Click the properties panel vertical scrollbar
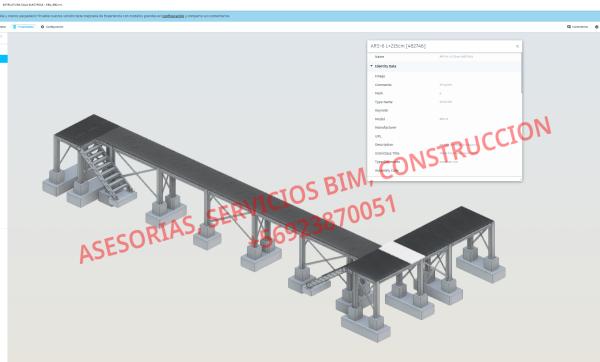Viewport: 600px width, 362px height. point(522,73)
